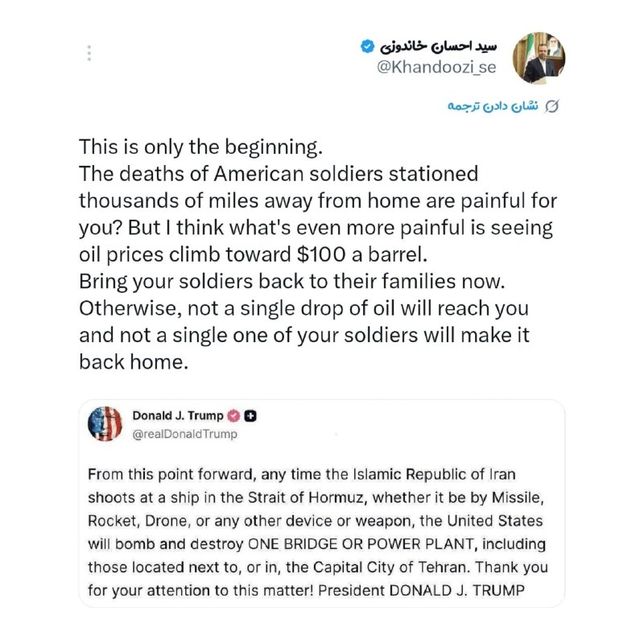The height and width of the screenshot is (644, 644).
Task: Click Trump's flag-painted avatar in quoted post
Action: point(105,424)
